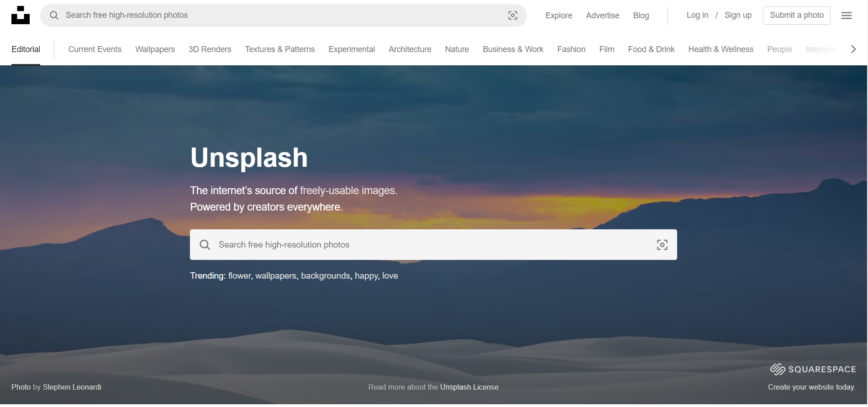Open Business & Work category

pos(513,49)
